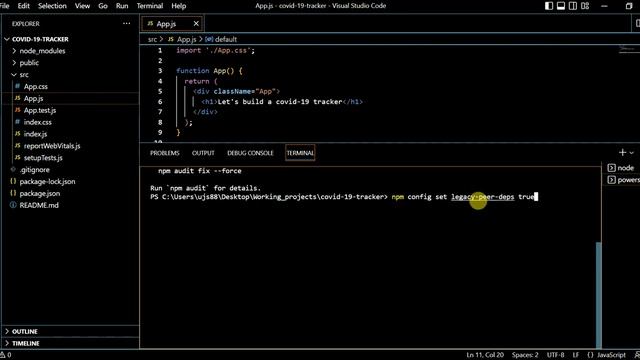Open the Go menu
This screenshot has height=360, width=640.
coord(103,6)
